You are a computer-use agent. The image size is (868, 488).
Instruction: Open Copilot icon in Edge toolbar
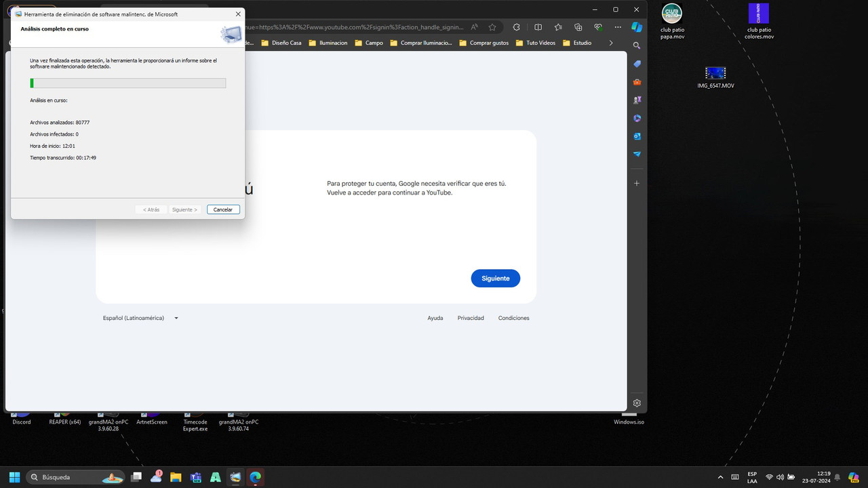point(637,27)
